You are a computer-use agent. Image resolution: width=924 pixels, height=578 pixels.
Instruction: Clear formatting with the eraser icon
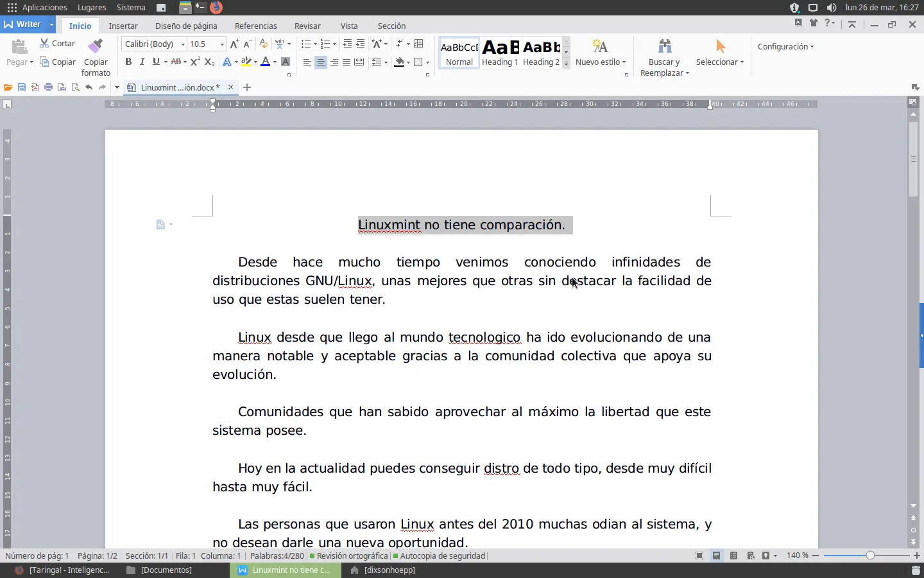(263, 44)
